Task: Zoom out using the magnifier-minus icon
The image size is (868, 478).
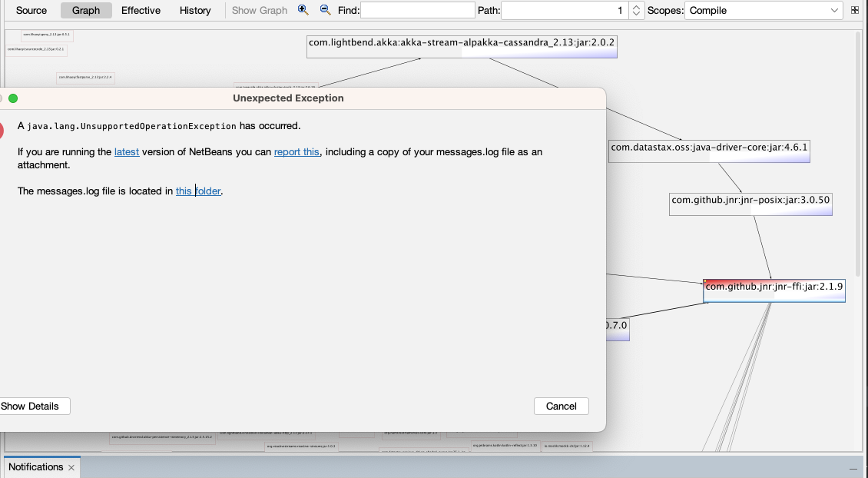Action: pos(323,10)
